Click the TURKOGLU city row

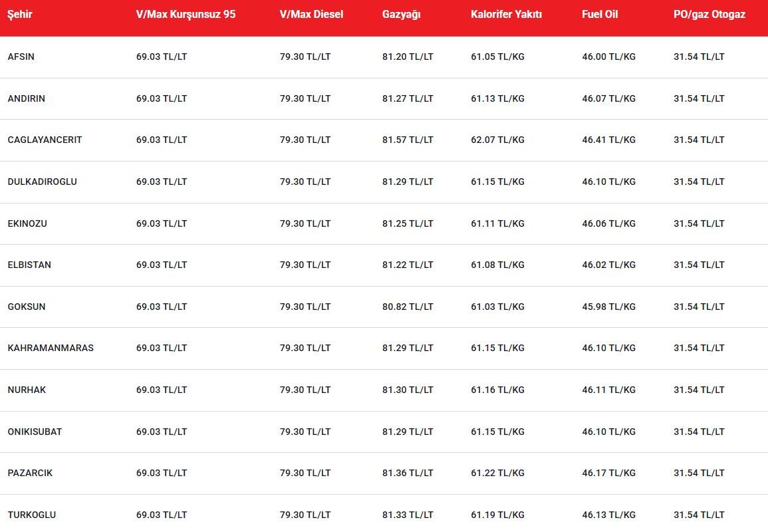coord(384,513)
